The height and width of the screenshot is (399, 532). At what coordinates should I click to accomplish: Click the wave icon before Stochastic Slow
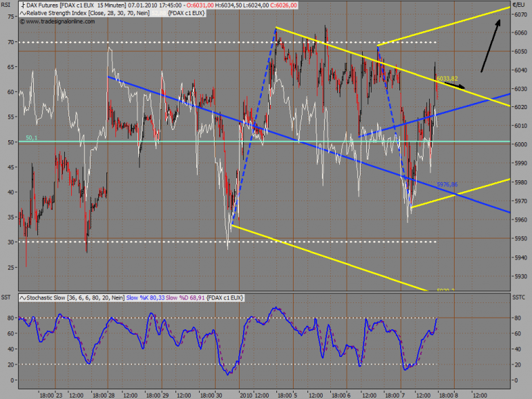(23, 298)
